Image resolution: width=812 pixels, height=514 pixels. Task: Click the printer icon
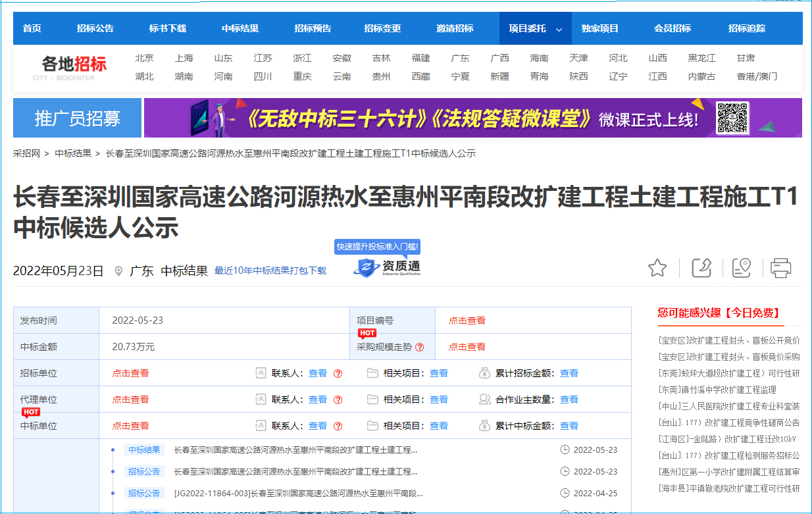[x=780, y=268]
